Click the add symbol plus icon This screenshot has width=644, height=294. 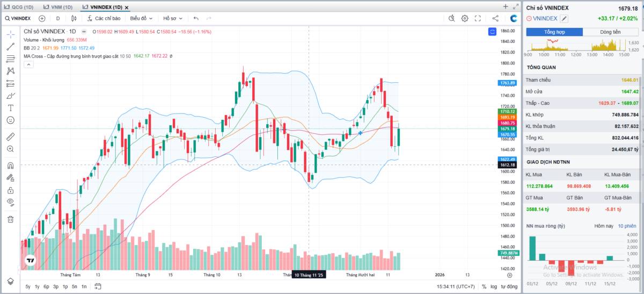coord(42,18)
